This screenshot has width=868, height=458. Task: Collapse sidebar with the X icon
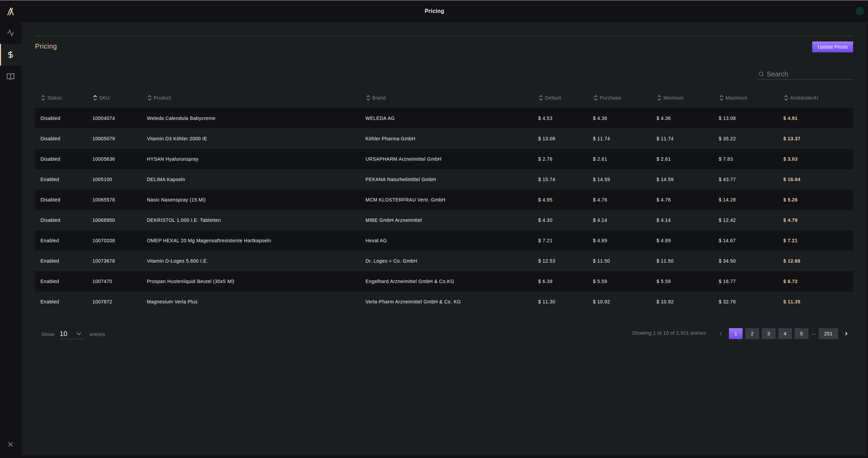(11, 444)
